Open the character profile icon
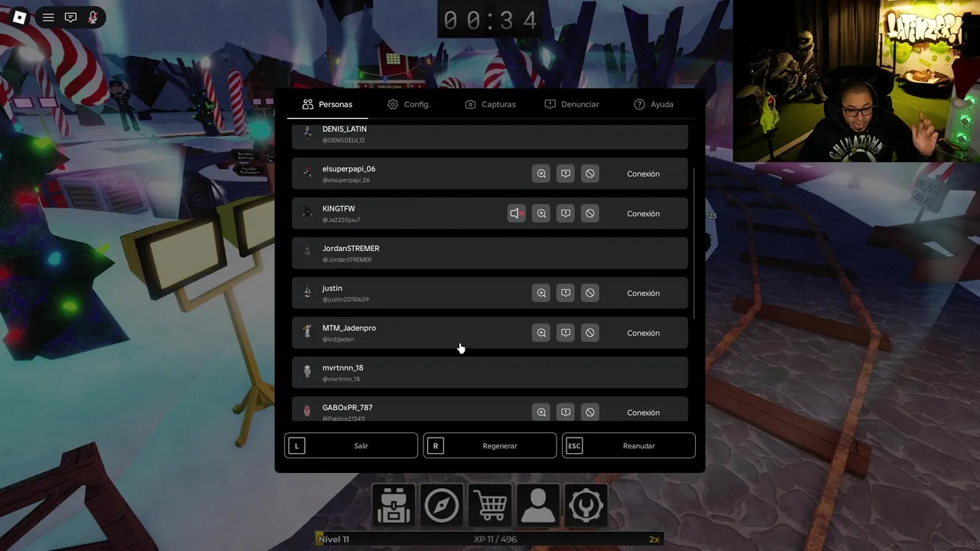The height and width of the screenshot is (551, 980). pyautogui.click(x=538, y=505)
